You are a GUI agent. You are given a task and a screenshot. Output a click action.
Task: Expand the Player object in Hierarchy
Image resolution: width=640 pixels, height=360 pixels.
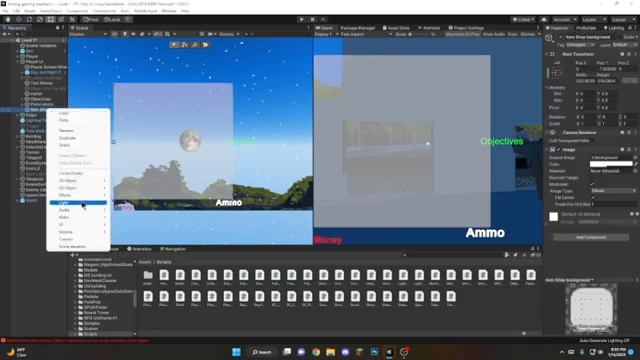(18, 56)
